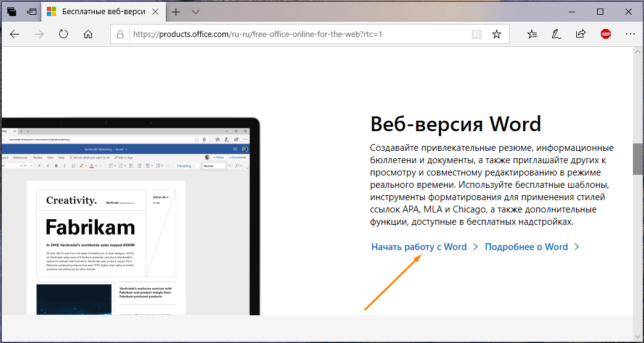This screenshot has width=644, height=343.
Task: Click the address bar URL field
Action: 310,34
